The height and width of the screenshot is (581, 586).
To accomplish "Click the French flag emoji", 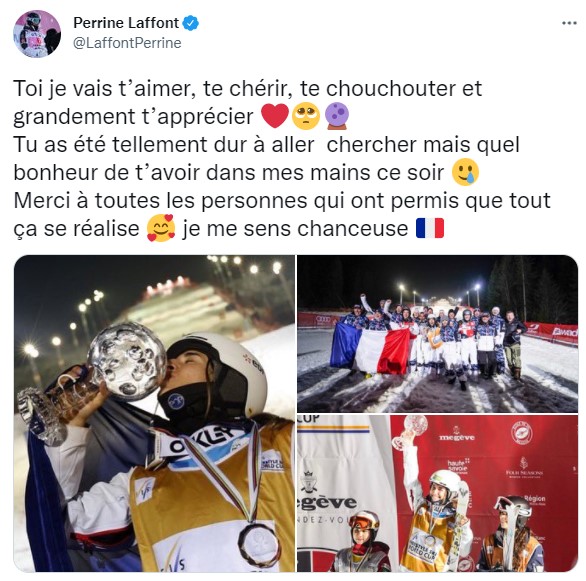I will (430, 228).
